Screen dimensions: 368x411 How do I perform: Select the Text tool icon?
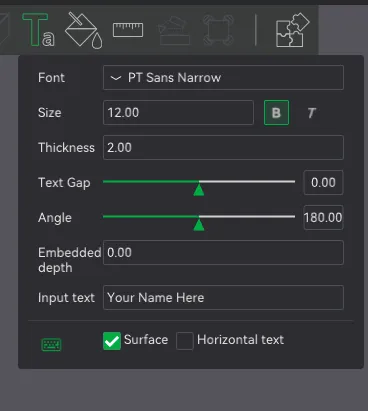[x=38, y=30]
